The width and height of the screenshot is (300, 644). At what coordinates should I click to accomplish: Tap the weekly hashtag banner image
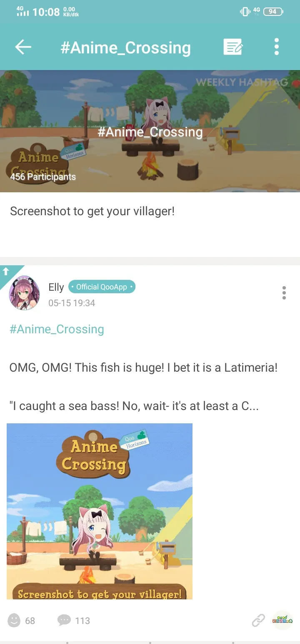pos(150,131)
